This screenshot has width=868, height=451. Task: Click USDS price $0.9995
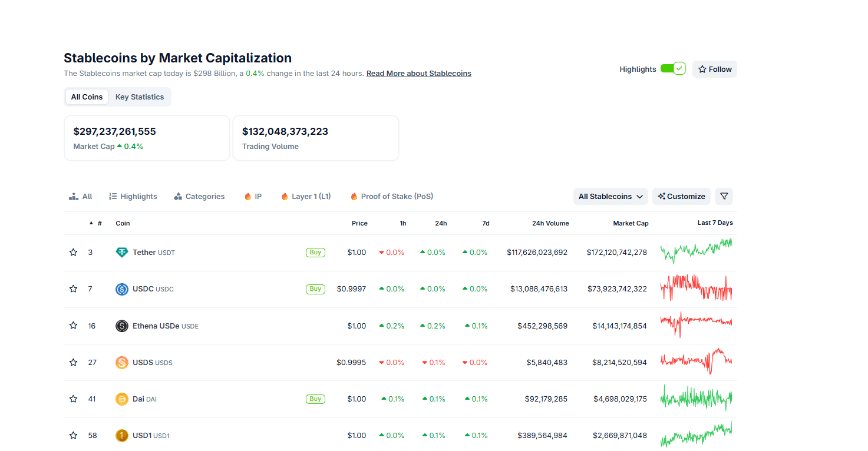351,363
